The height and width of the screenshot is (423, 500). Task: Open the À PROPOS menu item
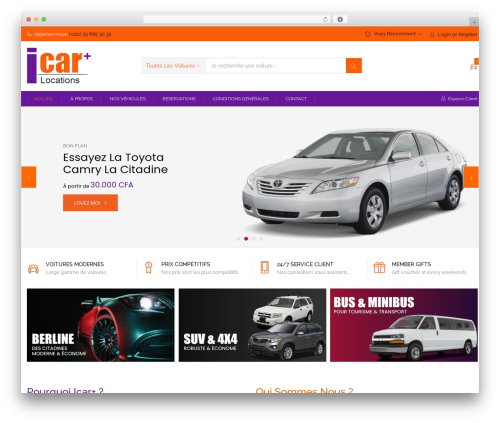82,99
